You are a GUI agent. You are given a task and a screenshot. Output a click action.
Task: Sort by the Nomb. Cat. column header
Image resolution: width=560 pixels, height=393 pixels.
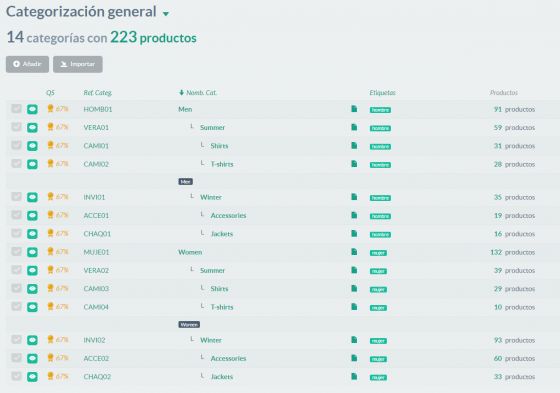coord(198,93)
